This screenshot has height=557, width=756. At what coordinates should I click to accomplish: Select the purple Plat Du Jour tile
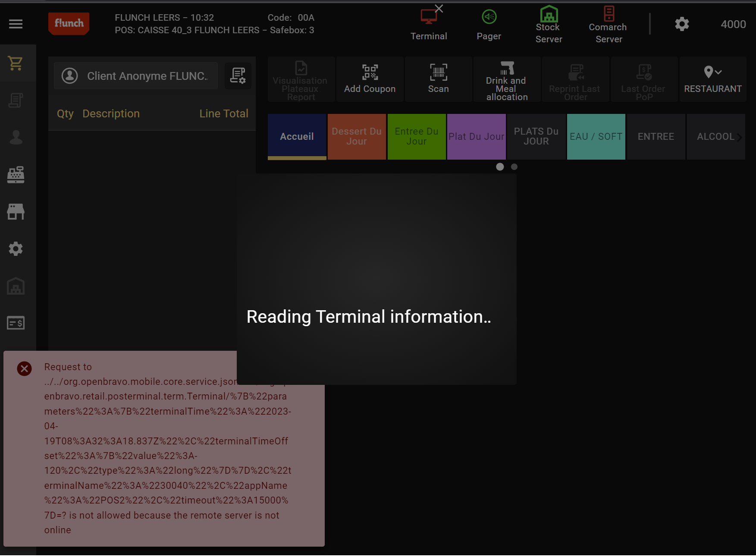tap(476, 136)
